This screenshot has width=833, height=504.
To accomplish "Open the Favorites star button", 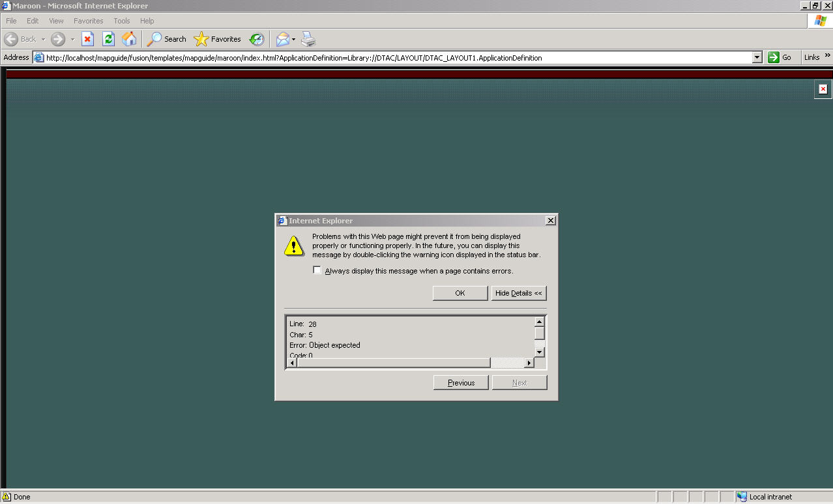I will (x=218, y=39).
